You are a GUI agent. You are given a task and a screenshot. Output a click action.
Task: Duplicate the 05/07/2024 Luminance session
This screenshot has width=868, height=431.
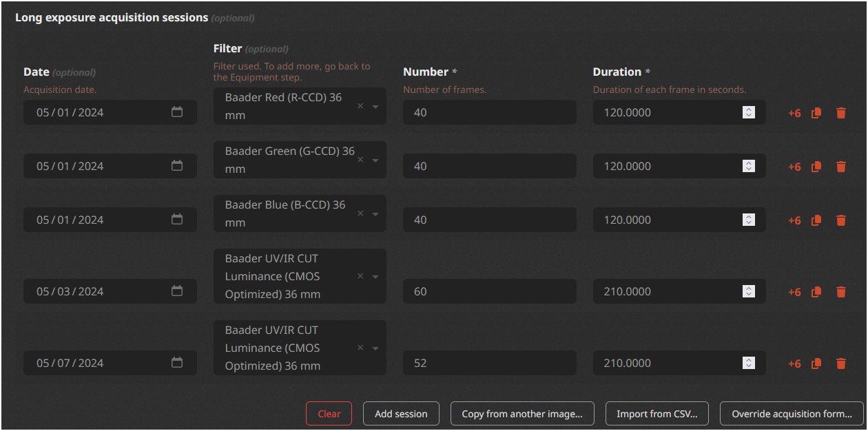816,364
